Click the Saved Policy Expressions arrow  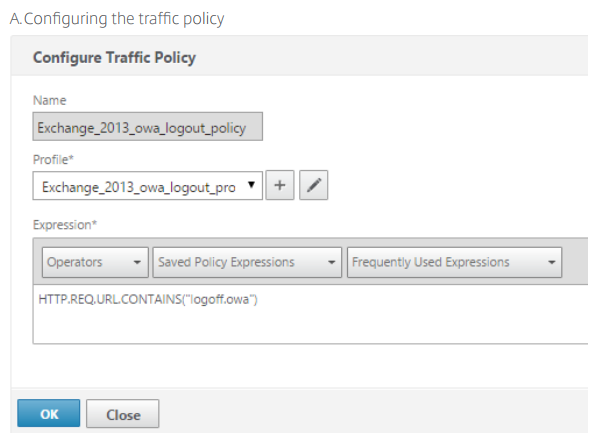tap(329, 262)
